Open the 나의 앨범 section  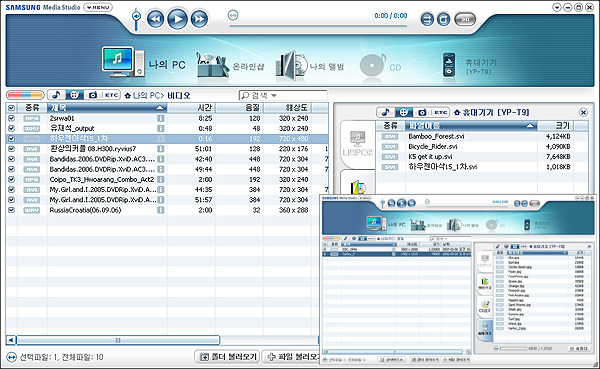(x=310, y=66)
